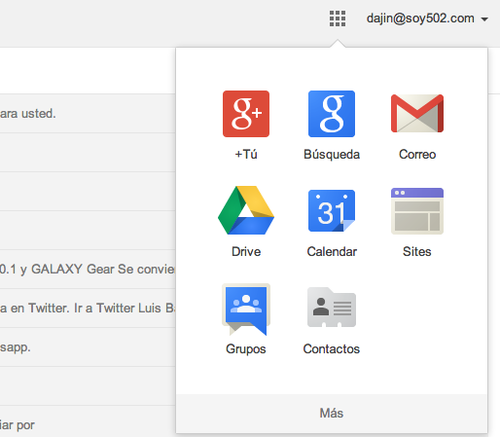
Task: Open the email row ending in 'ara usted.'
Action: tap(88, 113)
